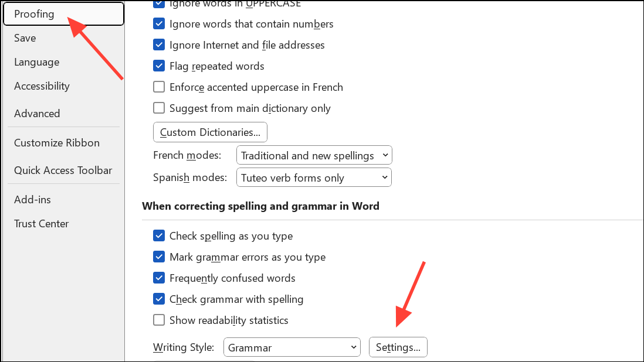Image resolution: width=644 pixels, height=362 pixels.
Task: Open Quick Access Toolbar options
Action: coord(63,170)
